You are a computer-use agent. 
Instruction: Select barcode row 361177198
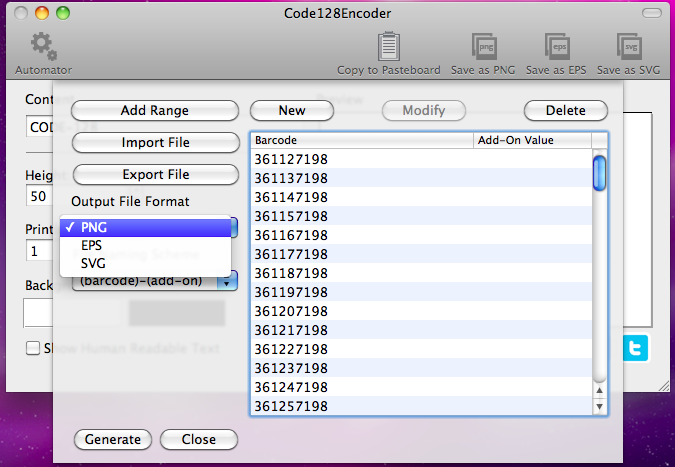coord(421,254)
